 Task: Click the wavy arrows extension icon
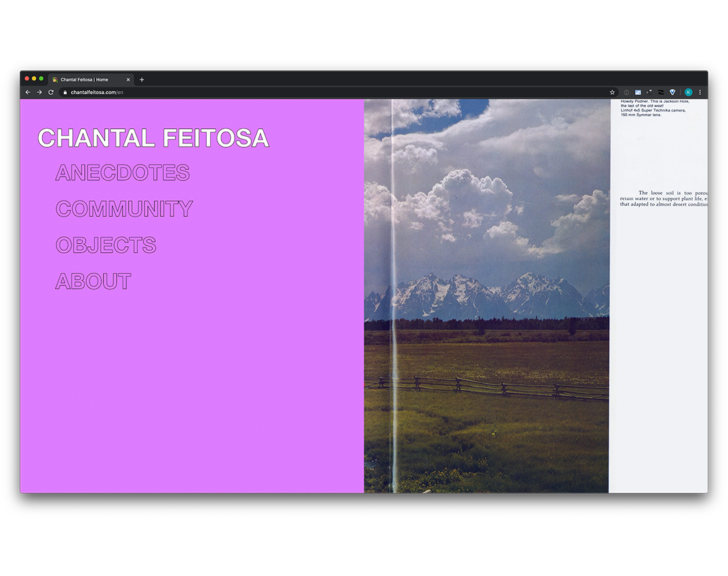660,92
